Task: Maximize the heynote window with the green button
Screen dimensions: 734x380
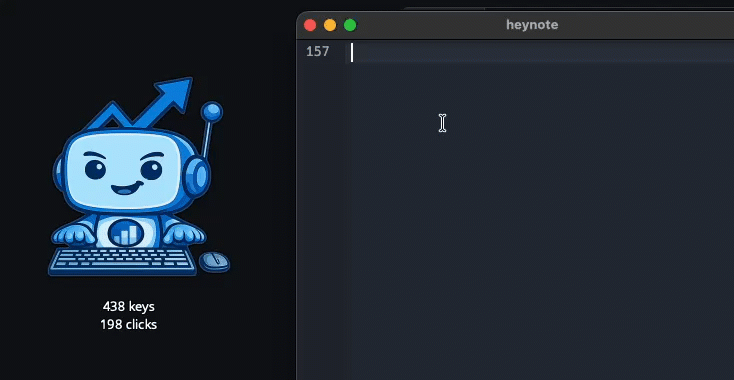Action: tap(350, 25)
